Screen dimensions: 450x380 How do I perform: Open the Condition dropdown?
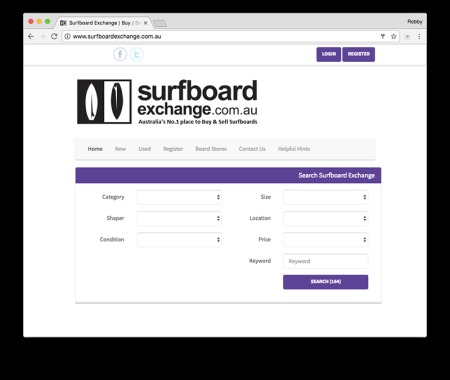point(179,240)
